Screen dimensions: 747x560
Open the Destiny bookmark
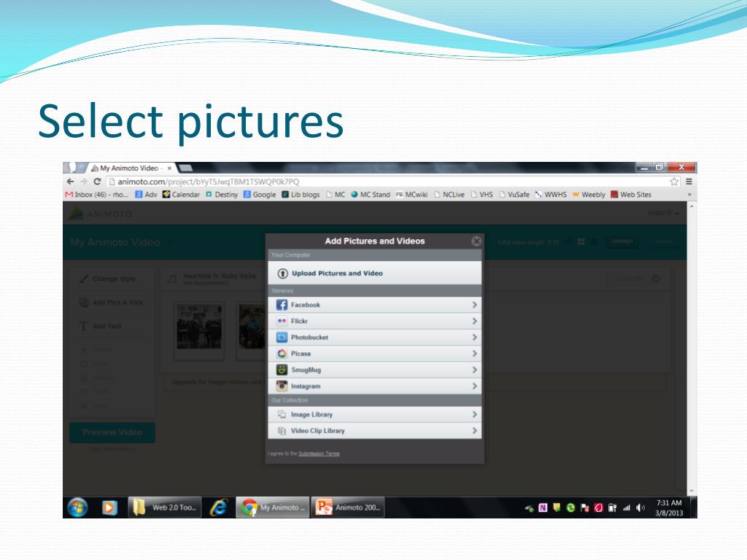point(222,194)
